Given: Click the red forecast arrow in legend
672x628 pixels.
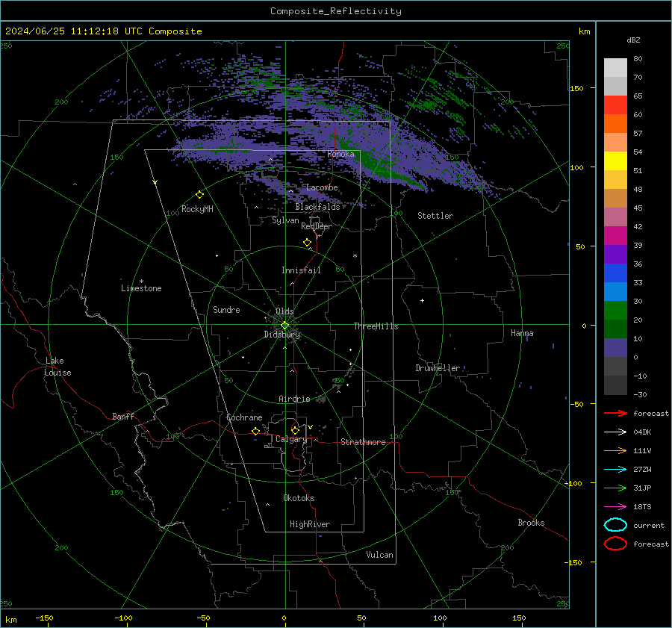Looking at the screenshot, I should pyautogui.click(x=615, y=413).
